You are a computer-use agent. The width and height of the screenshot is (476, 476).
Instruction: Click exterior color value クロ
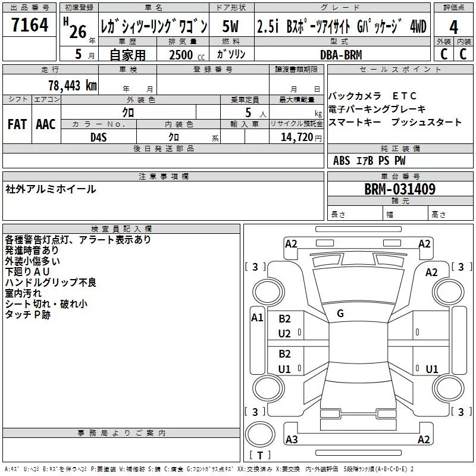(128, 112)
